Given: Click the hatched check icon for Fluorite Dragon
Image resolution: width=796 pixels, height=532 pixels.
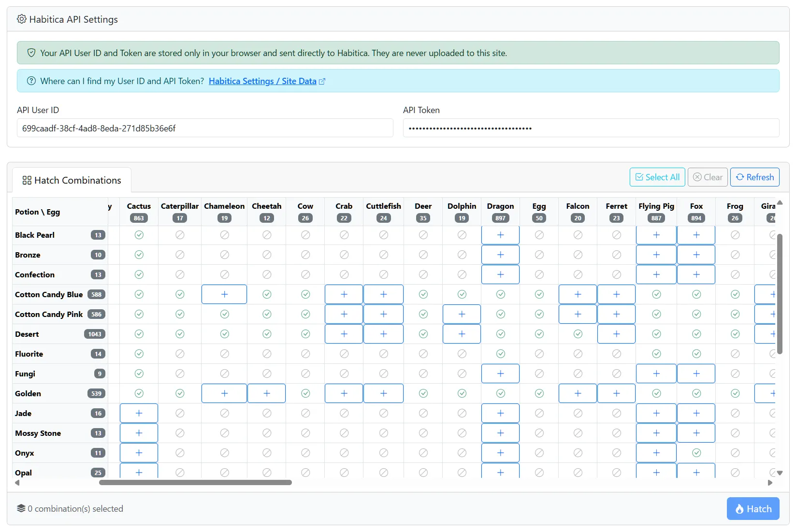Looking at the screenshot, I should [501, 354].
